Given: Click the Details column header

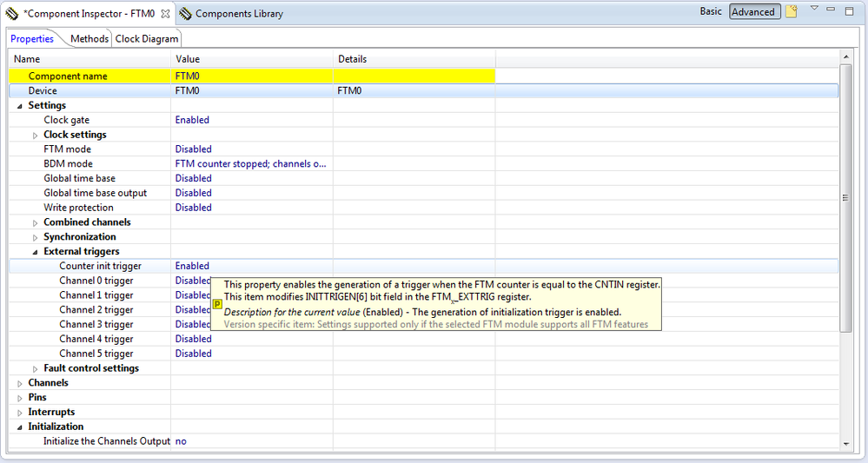Looking at the screenshot, I should [352, 59].
